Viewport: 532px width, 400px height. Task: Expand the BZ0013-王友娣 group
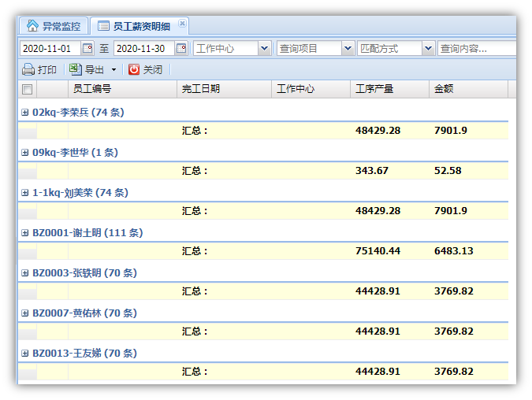pyautogui.click(x=24, y=354)
